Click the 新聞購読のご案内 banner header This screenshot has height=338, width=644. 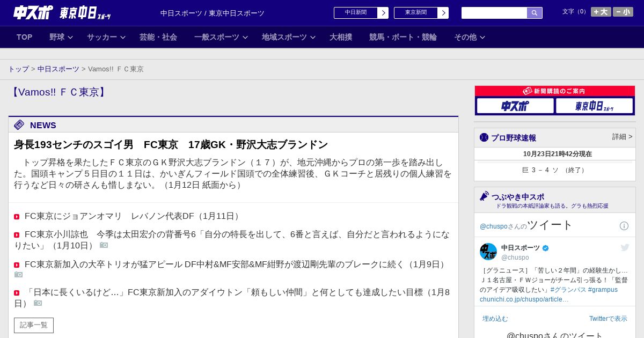(x=555, y=91)
